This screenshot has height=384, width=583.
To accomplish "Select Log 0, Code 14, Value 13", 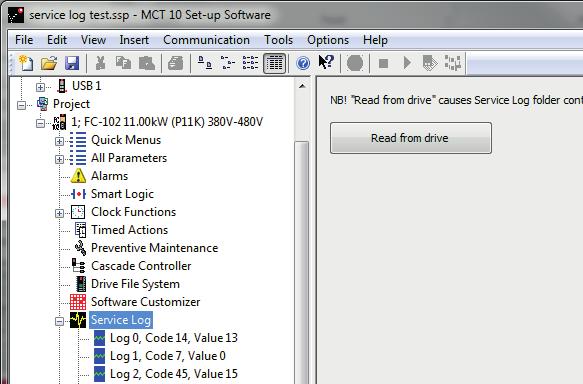I will point(174,338).
